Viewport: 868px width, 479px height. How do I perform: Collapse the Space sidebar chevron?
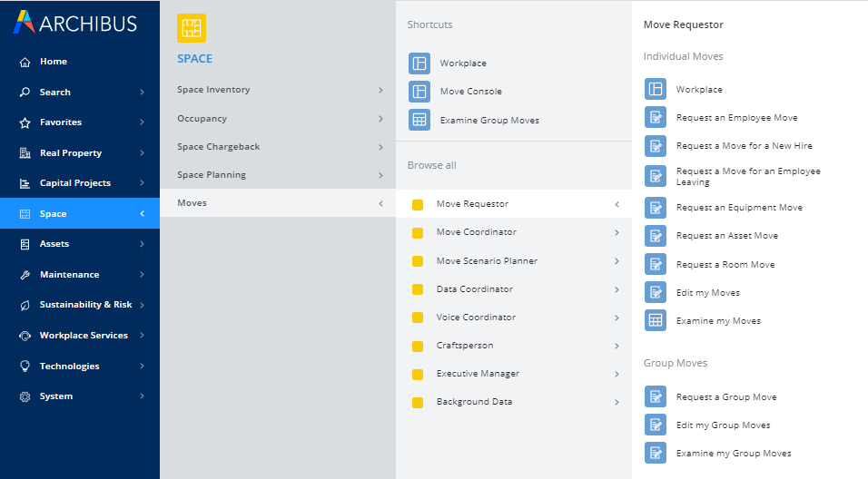[143, 213]
